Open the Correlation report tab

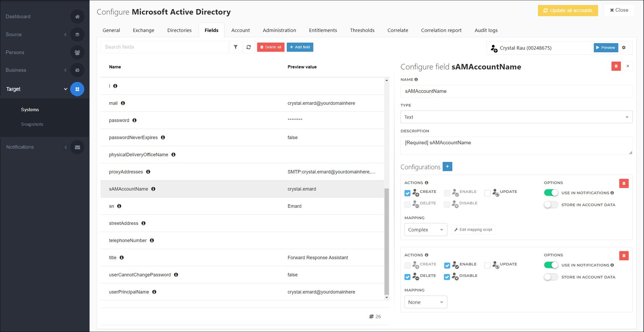pyautogui.click(x=441, y=30)
